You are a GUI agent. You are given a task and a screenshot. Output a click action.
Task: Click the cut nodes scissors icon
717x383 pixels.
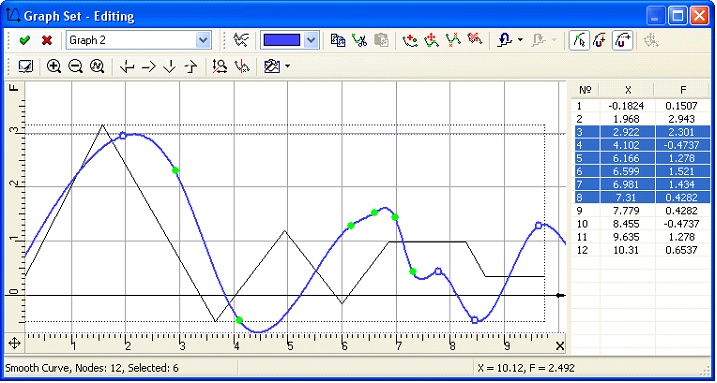coord(359,41)
